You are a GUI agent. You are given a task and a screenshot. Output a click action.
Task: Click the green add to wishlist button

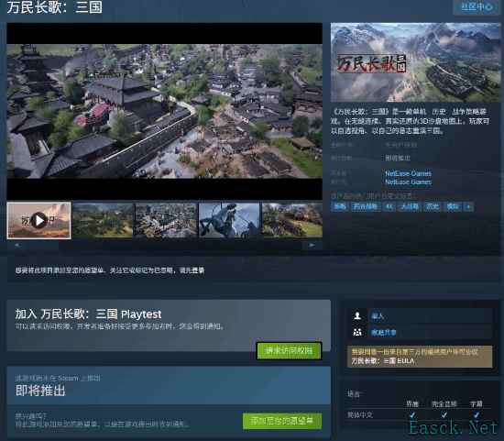pos(282,421)
